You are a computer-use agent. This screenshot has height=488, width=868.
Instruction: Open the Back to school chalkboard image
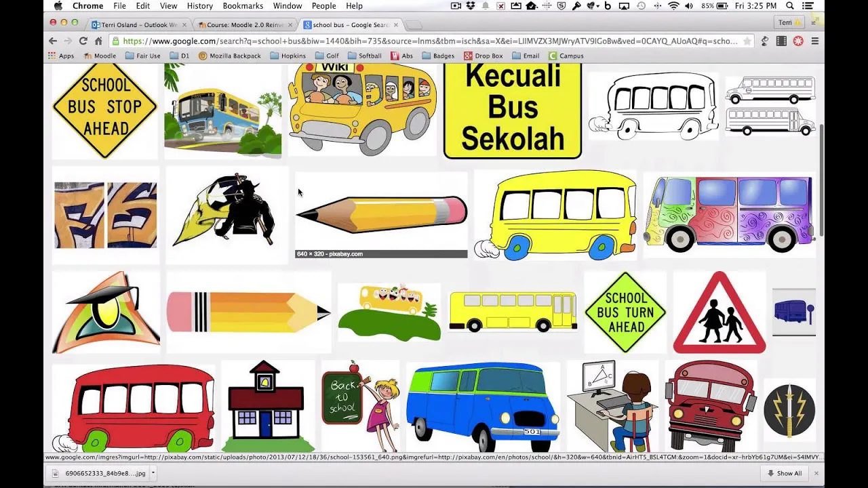coord(361,406)
